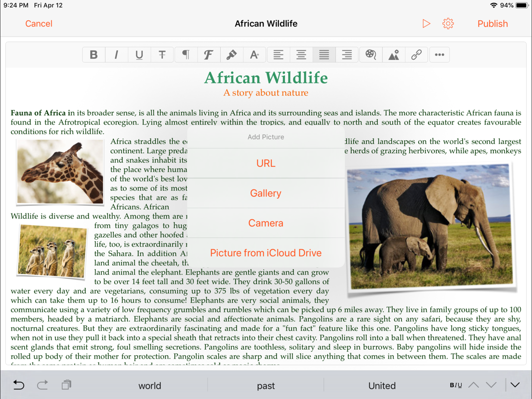Open paragraph style pilcrow tool
532x399 pixels.
tap(186, 54)
